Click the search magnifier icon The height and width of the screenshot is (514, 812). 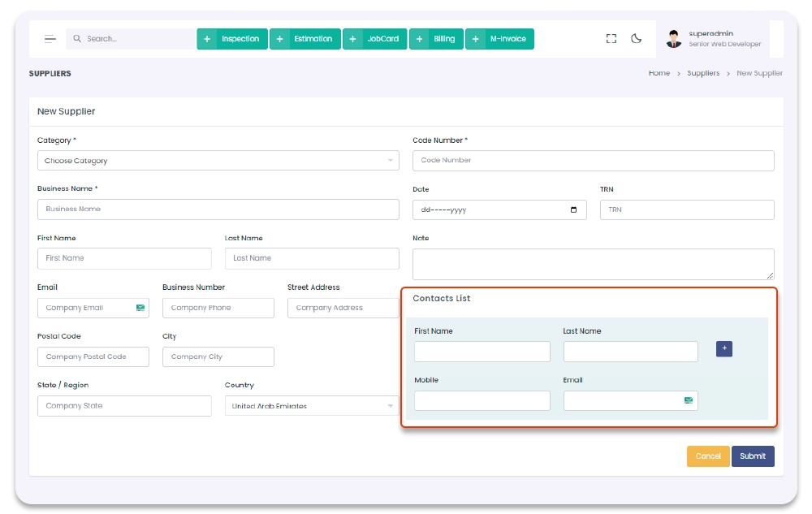pyautogui.click(x=77, y=39)
